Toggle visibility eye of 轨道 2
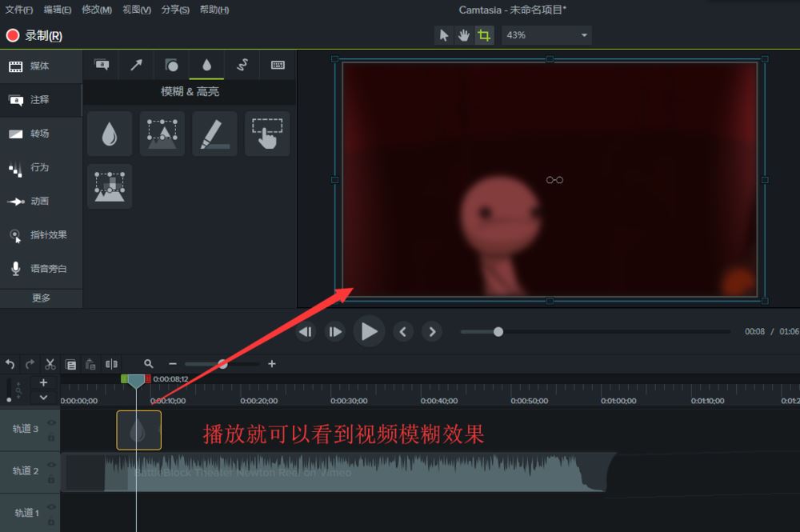The height and width of the screenshot is (532, 800). click(51, 465)
